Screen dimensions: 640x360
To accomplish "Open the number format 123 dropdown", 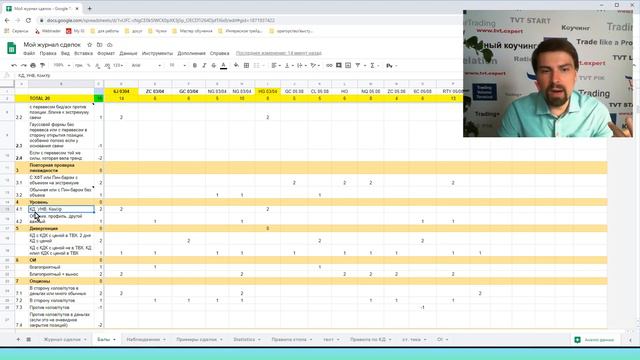I will click(x=118, y=65).
